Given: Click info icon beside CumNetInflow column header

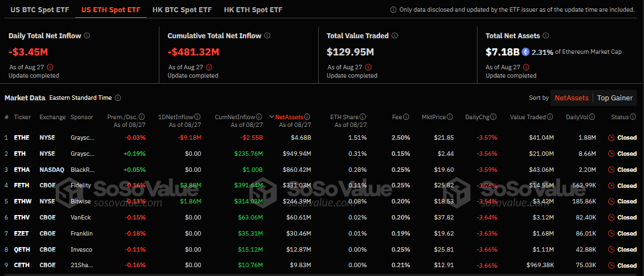Looking at the screenshot, I should click(x=259, y=117).
